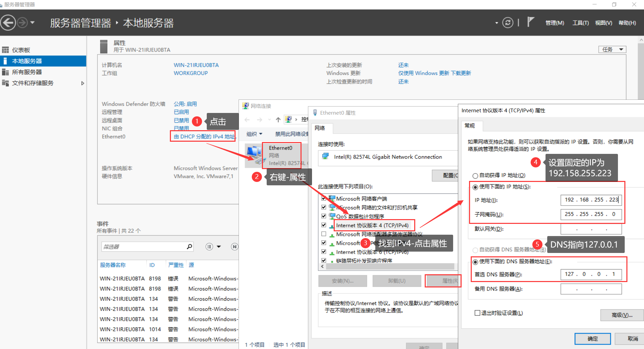Click the 公用: 启用 firewall link
Image resolution: width=644 pixels, height=349 pixels.
(185, 104)
